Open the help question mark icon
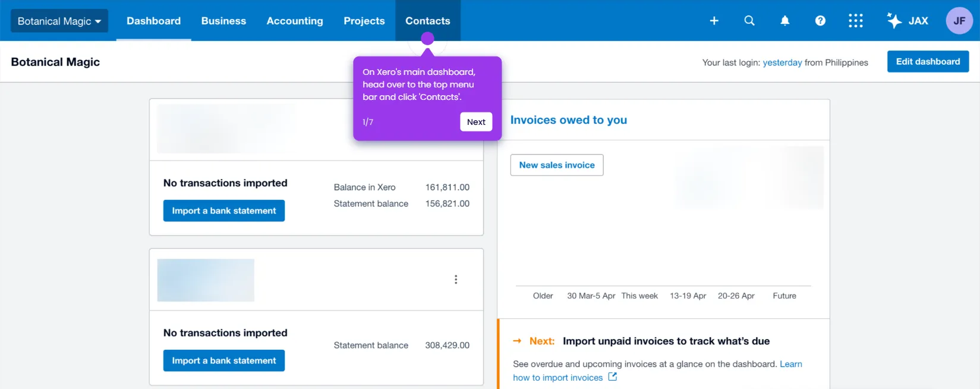 click(x=820, y=21)
